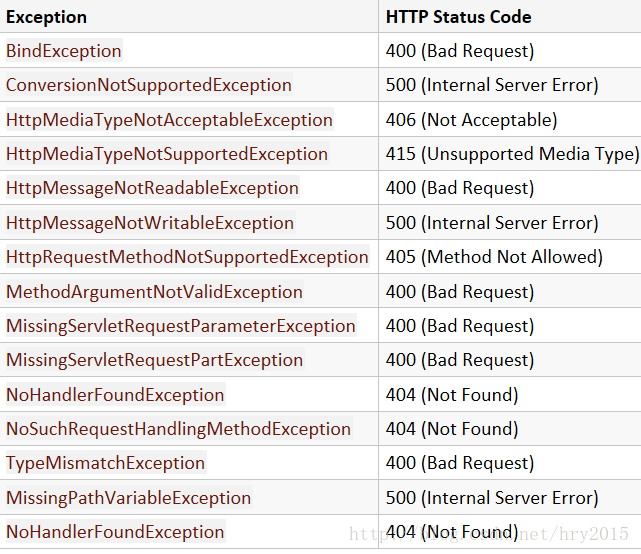Image resolution: width=641 pixels, height=554 pixels.
Task: Click the "415 (Unsupported Media Type)" cell
Action: (x=512, y=154)
